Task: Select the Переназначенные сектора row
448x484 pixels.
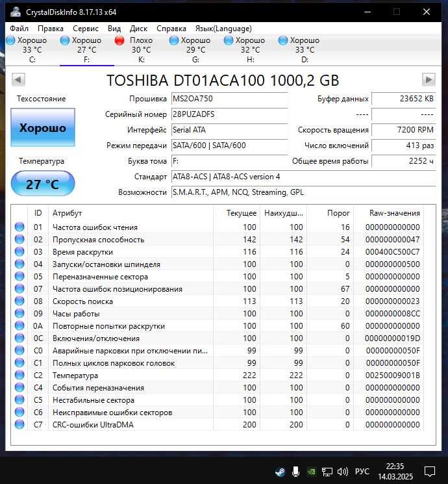Action: (x=218, y=276)
